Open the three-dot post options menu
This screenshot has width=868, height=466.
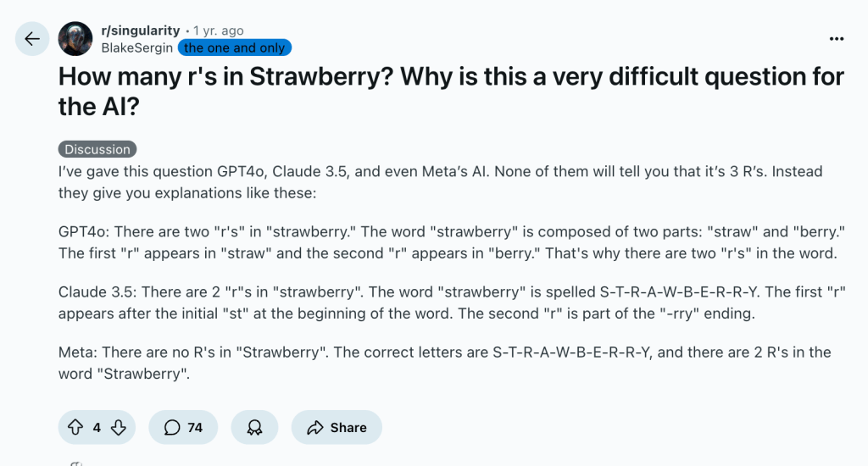837,39
